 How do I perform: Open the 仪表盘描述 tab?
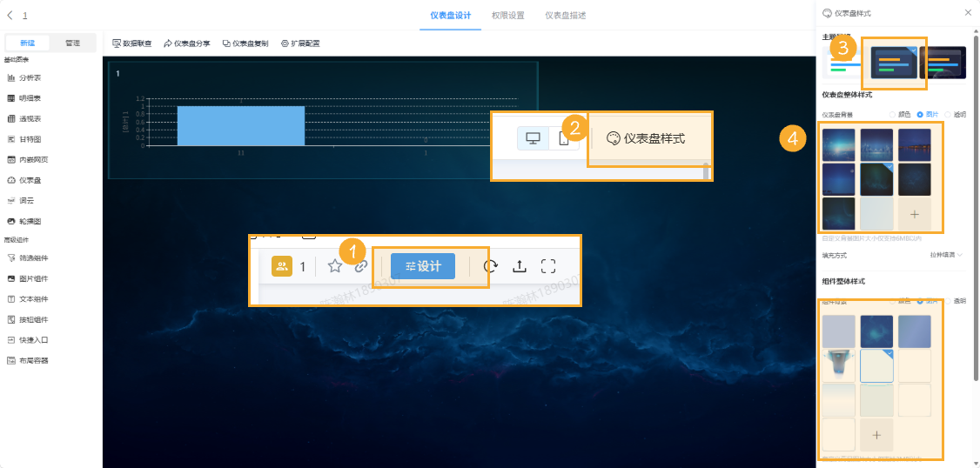click(x=566, y=16)
